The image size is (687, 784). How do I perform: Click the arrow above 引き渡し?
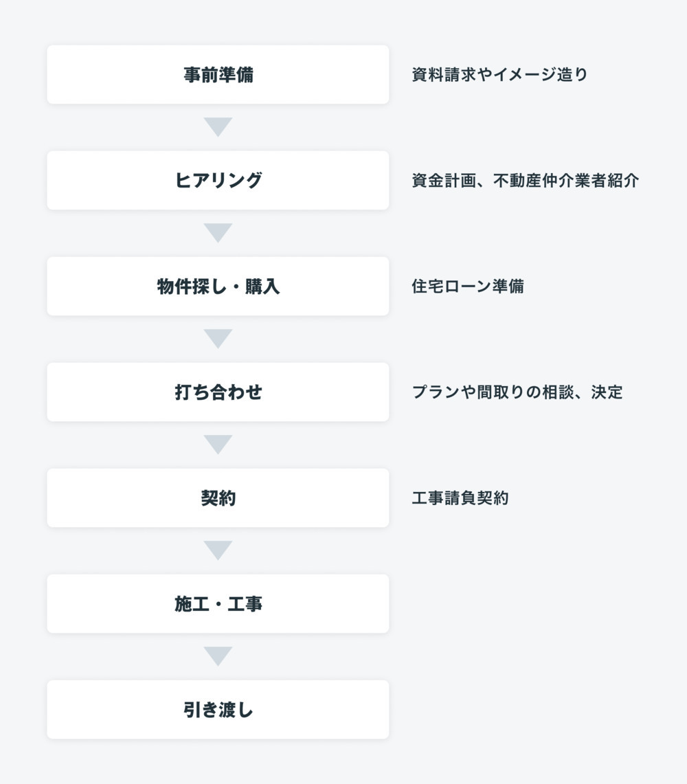coord(218,656)
